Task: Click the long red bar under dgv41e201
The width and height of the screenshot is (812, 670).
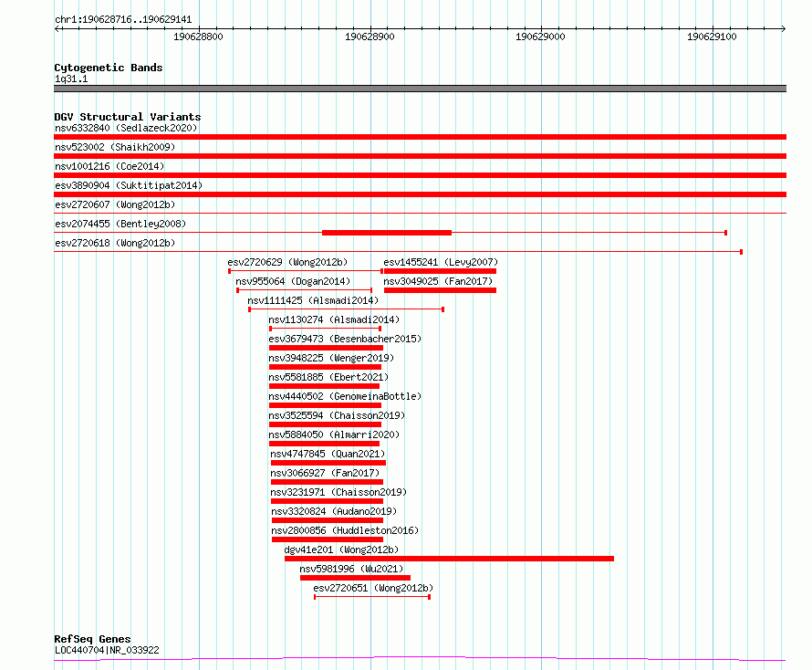Action: coord(450,559)
